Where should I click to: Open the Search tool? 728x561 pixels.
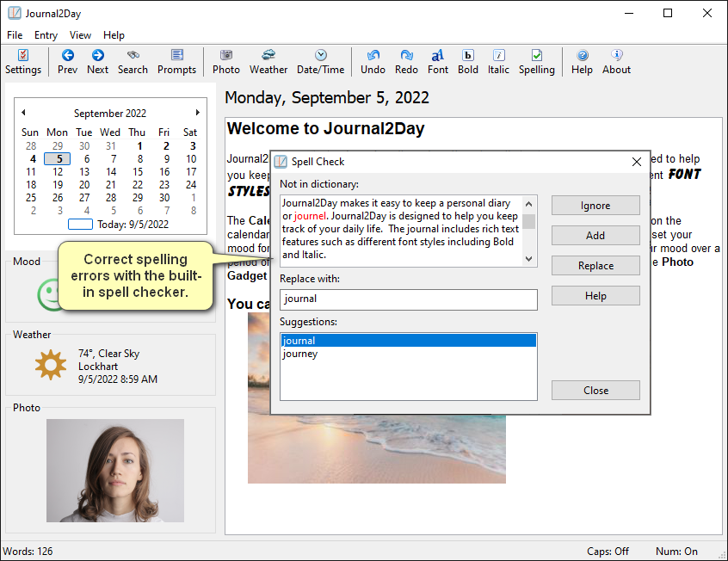click(133, 62)
